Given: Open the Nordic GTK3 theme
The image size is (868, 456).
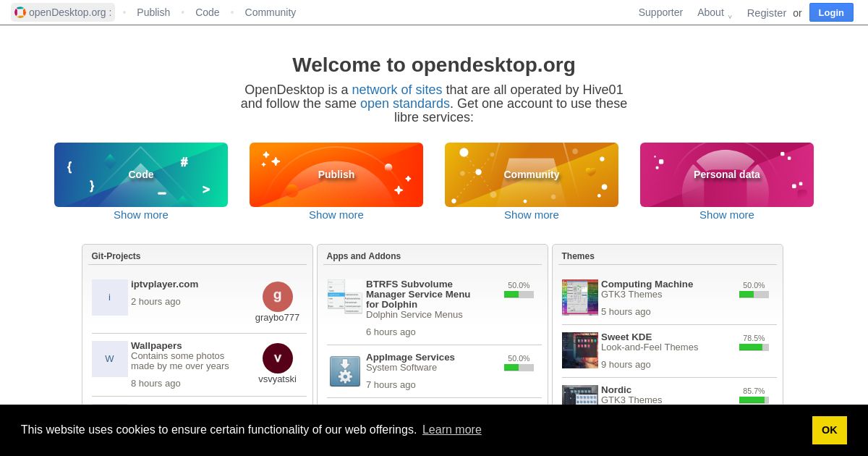Looking at the screenshot, I should pos(616,390).
